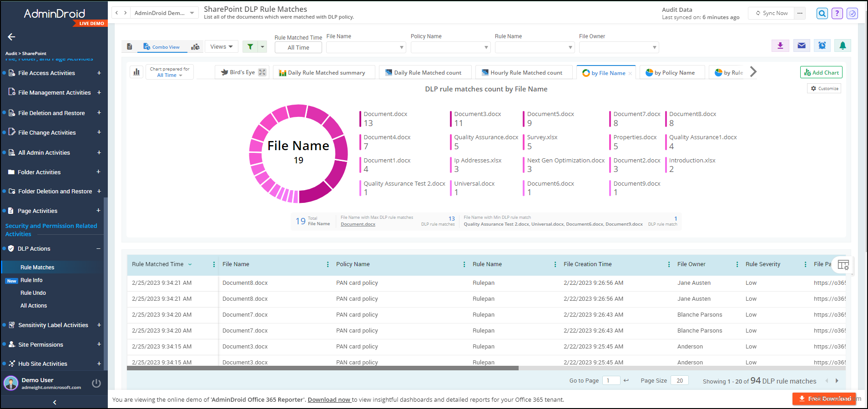Image resolution: width=868 pixels, height=409 pixels.
Task: Open the Chart prepared for All Time dropdown
Action: (170, 75)
